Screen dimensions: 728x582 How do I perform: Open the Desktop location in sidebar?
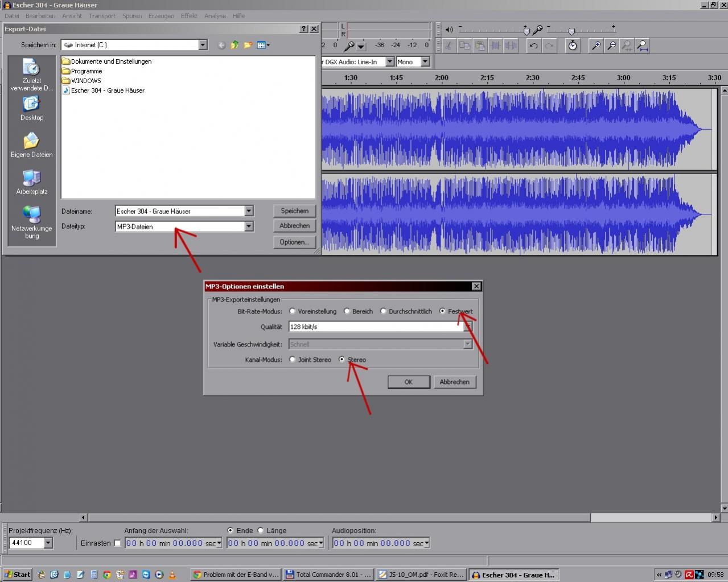coord(32,108)
